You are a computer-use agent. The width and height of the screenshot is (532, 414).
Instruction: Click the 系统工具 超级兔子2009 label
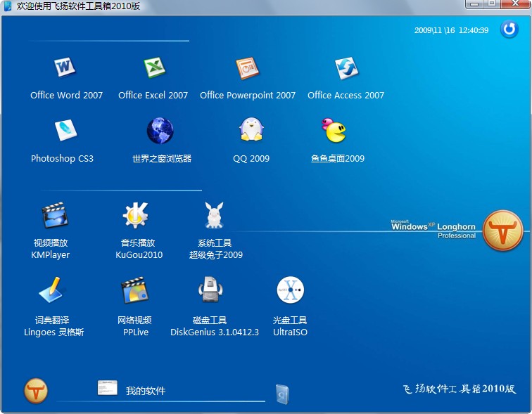[216, 249]
